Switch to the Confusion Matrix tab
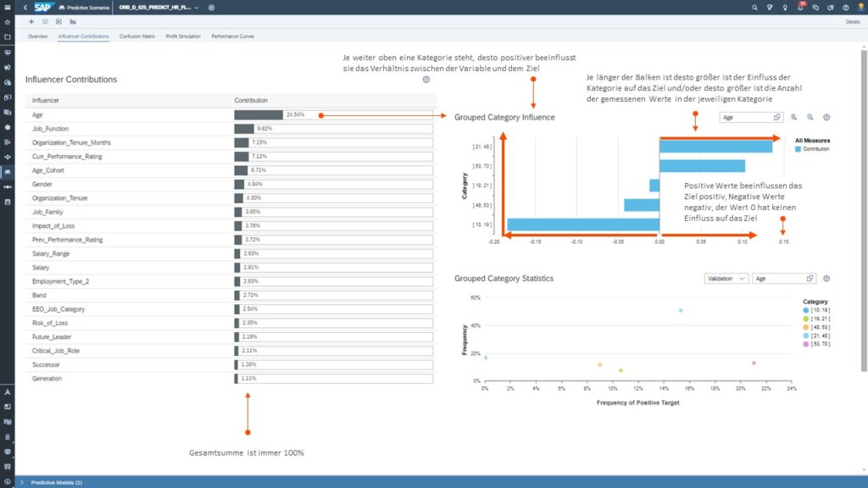Screen dimensions: 868x488 [137, 36]
